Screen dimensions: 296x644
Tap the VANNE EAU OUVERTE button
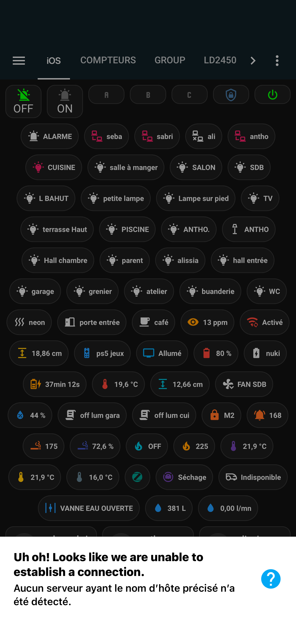(x=89, y=508)
